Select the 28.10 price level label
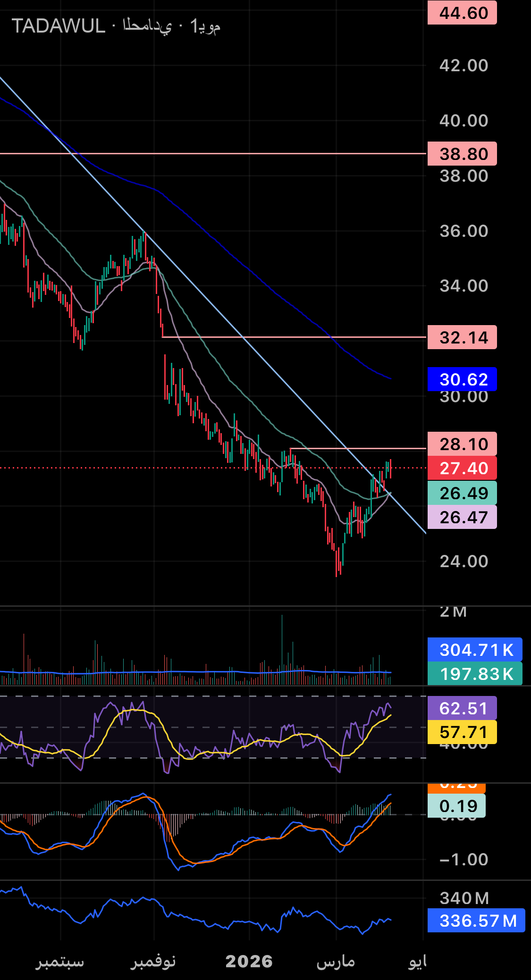Screen dimensions: 531x980 click(462, 444)
